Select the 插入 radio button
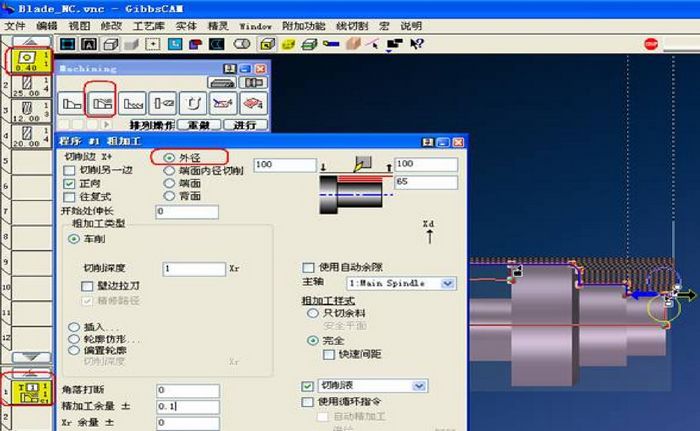Viewport: 700px width, 431px height. pos(74,327)
